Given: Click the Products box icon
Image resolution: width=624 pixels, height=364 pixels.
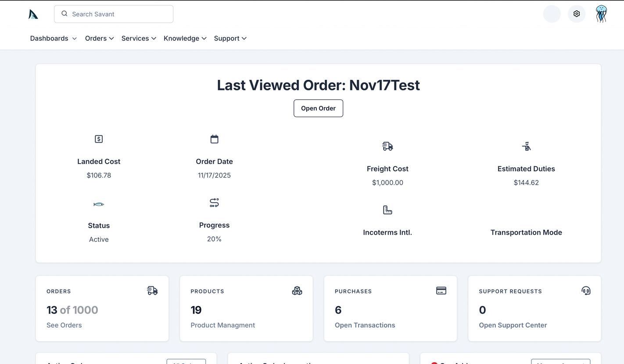Looking at the screenshot, I should 297,290.
